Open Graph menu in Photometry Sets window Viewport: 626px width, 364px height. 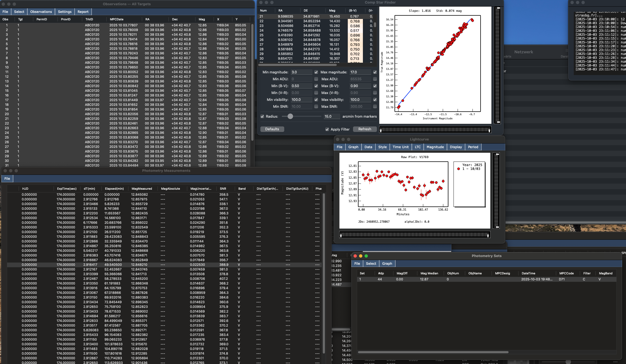click(x=387, y=264)
